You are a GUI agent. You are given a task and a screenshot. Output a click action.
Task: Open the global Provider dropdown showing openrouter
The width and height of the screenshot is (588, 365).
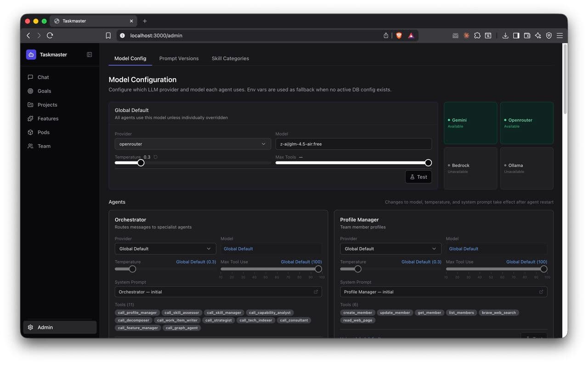(192, 143)
